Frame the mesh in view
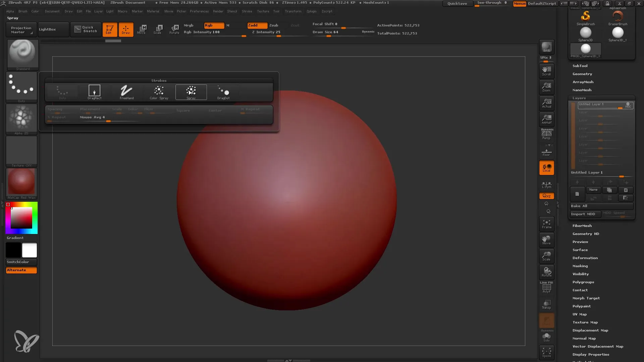The image size is (644, 362). point(546,224)
